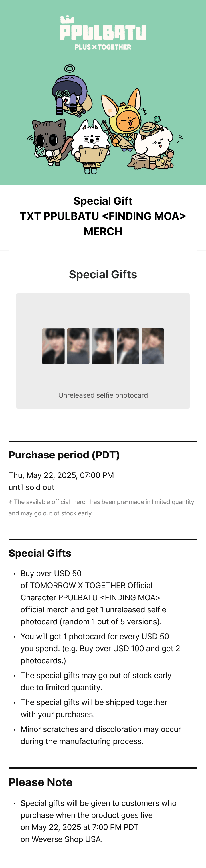Click the "Purchase period (PDT)" heading
206x868 pixels.
coord(64,455)
